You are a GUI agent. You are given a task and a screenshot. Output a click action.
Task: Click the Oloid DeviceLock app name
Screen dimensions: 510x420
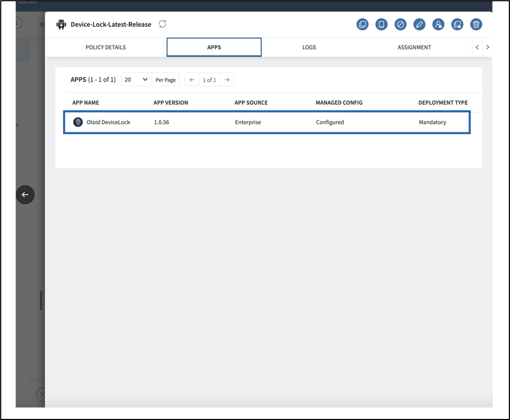pyautogui.click(x=108, y=122)
